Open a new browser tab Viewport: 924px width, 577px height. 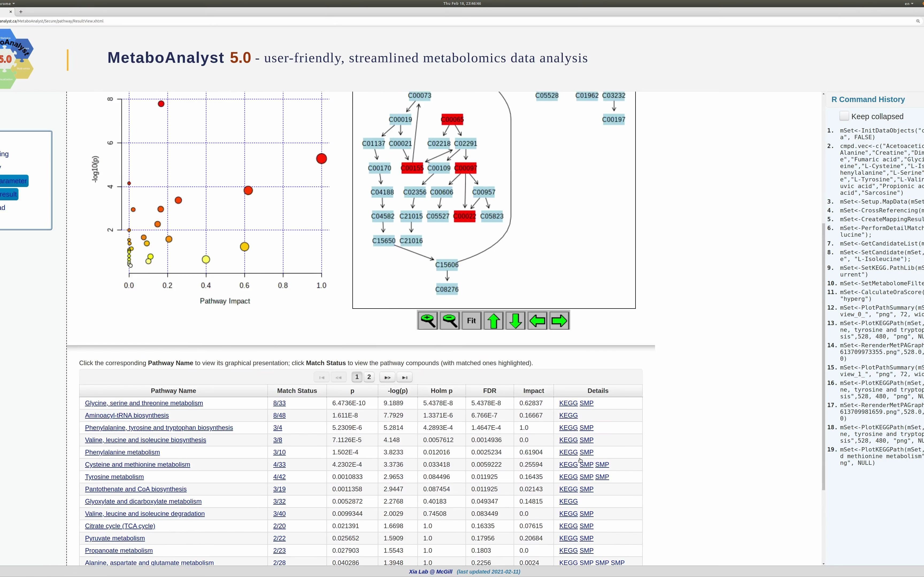[x=21, y=12]
